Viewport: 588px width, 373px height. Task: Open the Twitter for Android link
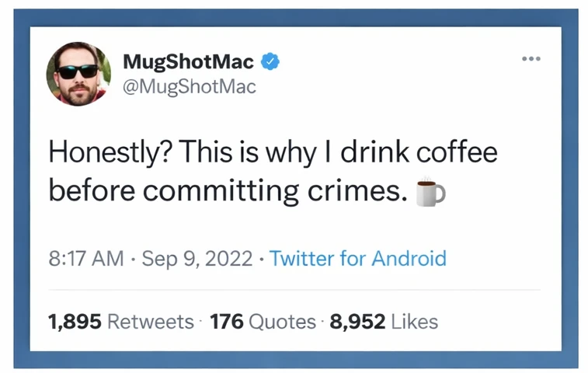(x=357, y=258)
